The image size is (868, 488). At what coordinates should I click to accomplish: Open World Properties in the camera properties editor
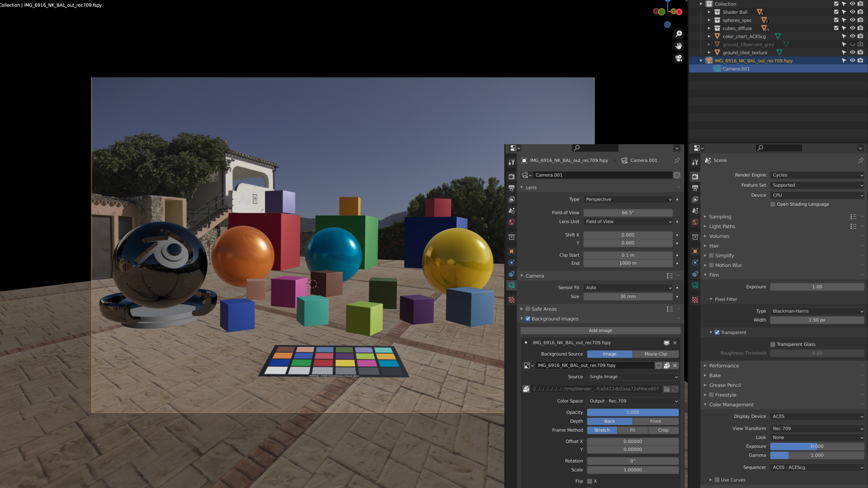[x=511, y=222]
